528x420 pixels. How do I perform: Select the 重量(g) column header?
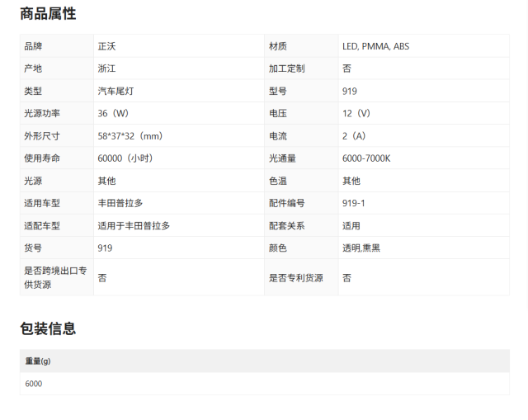[x=38, y=361]
